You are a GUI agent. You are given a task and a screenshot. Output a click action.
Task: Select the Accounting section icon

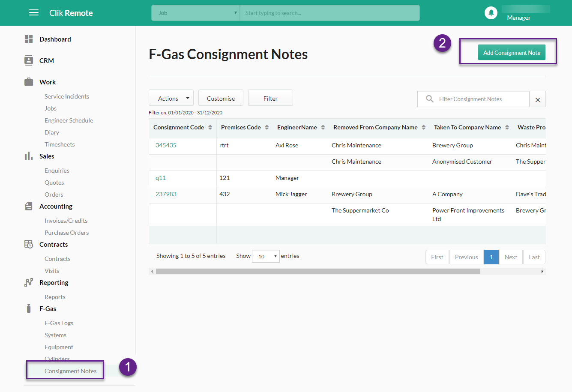coord(29,206)
